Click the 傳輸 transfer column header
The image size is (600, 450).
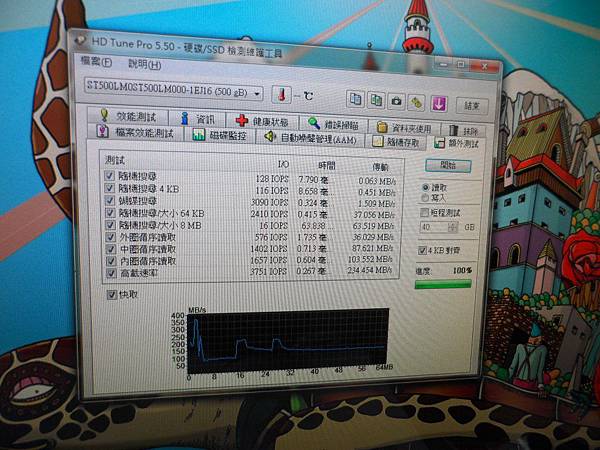[380, 167]
